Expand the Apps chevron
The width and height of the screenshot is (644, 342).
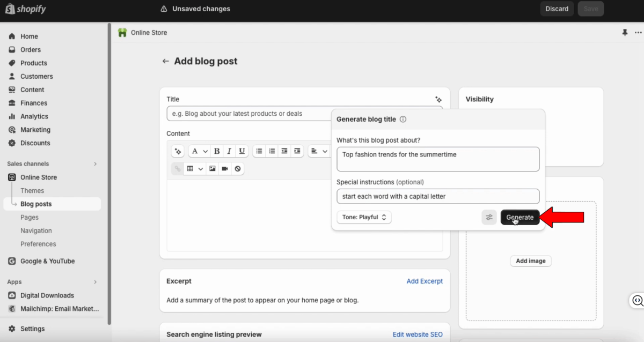96,282
